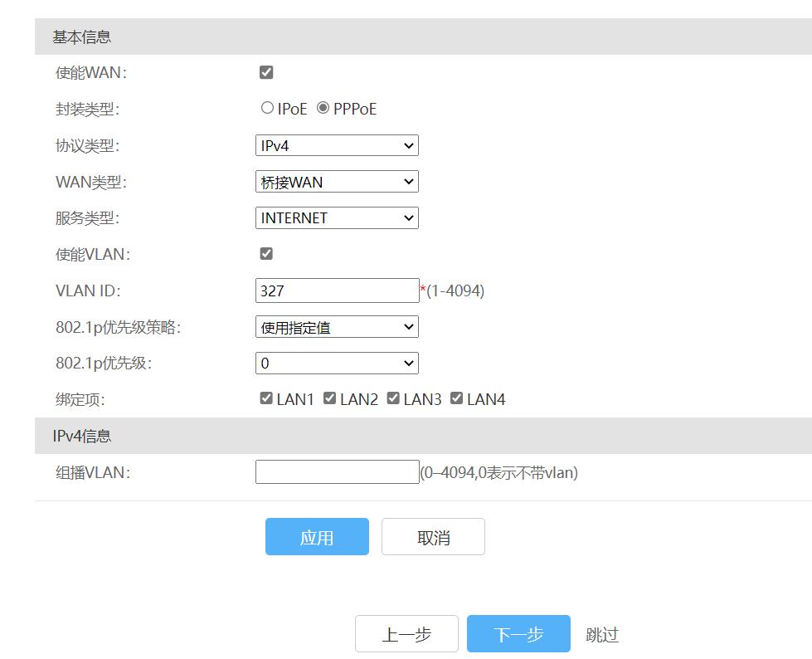Click the (1-4094) range hint text
This screenshot has height=659, width=812.
coord(455,290)
